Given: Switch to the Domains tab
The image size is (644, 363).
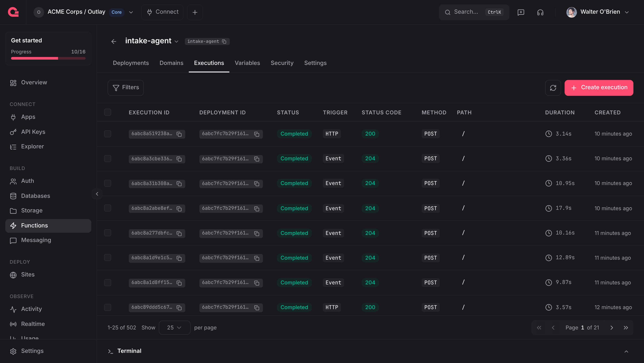Looking at the screenshot, I should 171,63.
